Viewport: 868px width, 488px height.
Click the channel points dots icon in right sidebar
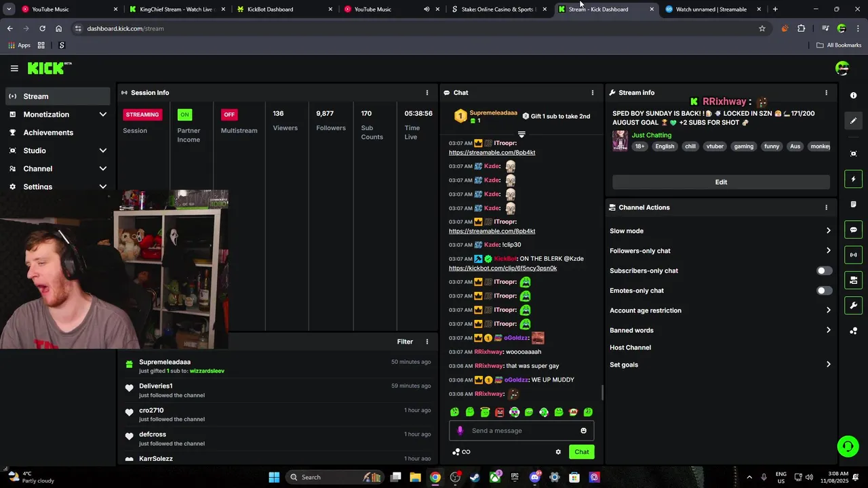pyautogui.click(x=854, y=331)
